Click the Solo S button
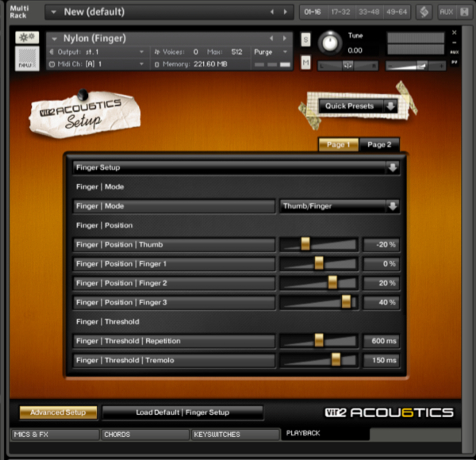This screenshot has height=460, width=476. point(305,40)
